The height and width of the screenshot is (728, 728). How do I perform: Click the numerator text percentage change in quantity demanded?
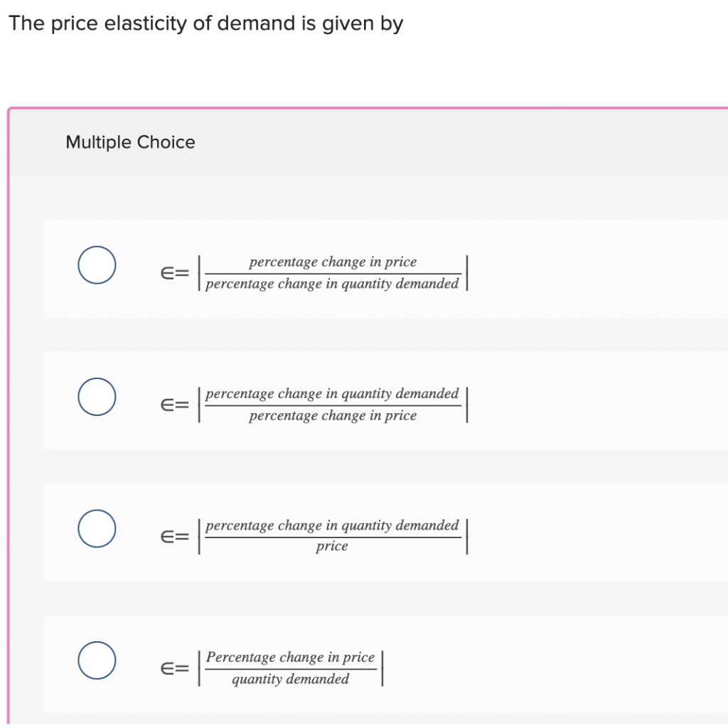click(331, 393)
